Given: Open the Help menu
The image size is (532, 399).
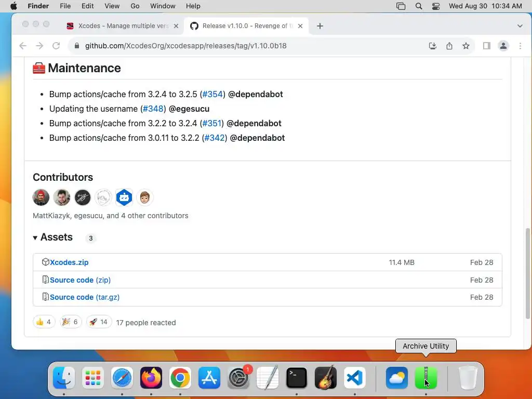Looking at the screenshot, I should click(x=193, y=6).
